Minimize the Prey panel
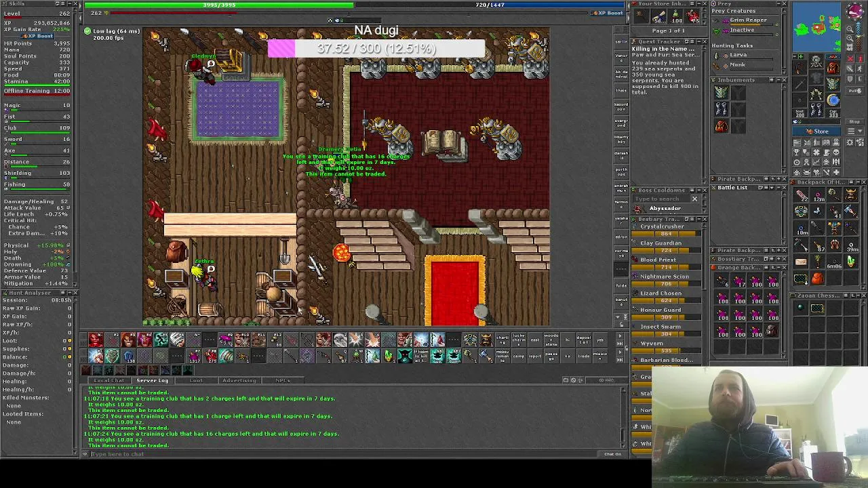 tap(779, 3)
